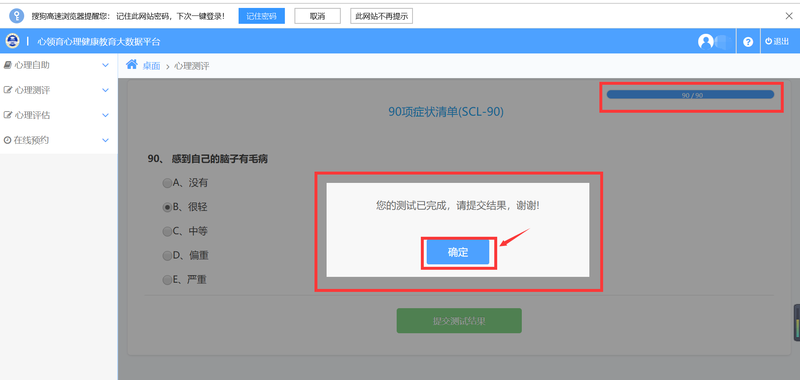This screenshot has width=800, height=380.
Task: Open the user avatar profile icon
Action: point(706,41)
